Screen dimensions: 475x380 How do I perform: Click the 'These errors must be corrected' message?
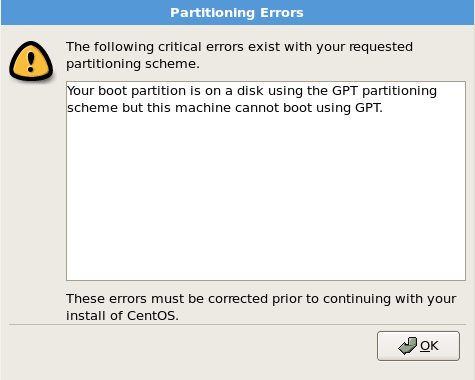pos(167,299)
